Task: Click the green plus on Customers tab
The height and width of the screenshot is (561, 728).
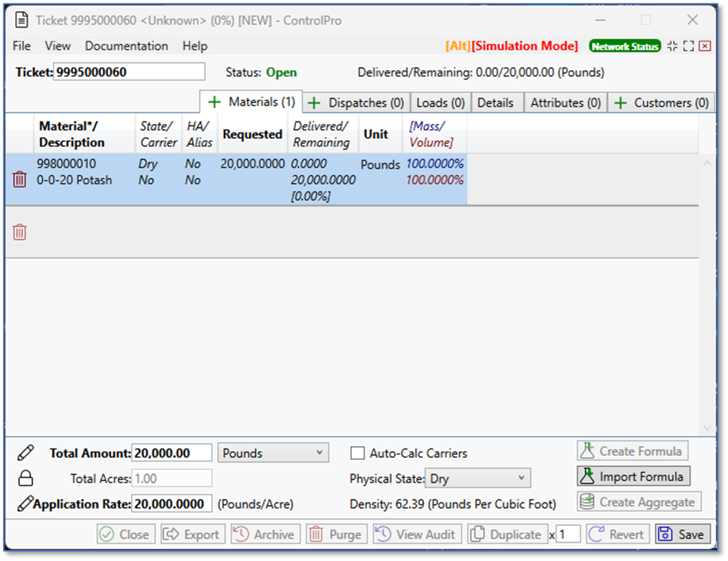Action: 621,103
